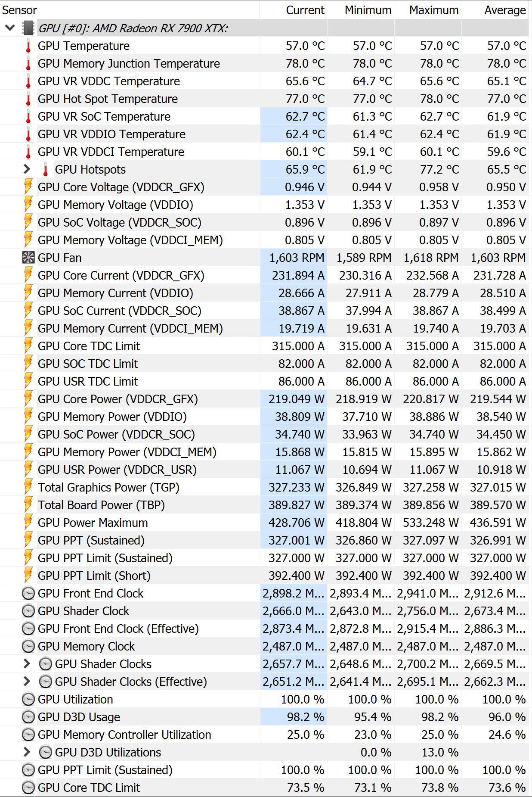Click the 1,603 RPM current fan value
Screen dimensions: 532x797
tap(297, 258)
